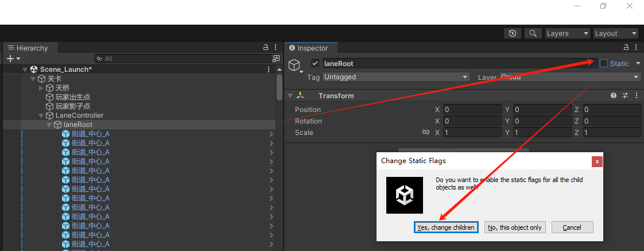The height and width of the screenshot is (251, 644).
Task: Open the Layer dropdown in Inspector
Action: 570,77
